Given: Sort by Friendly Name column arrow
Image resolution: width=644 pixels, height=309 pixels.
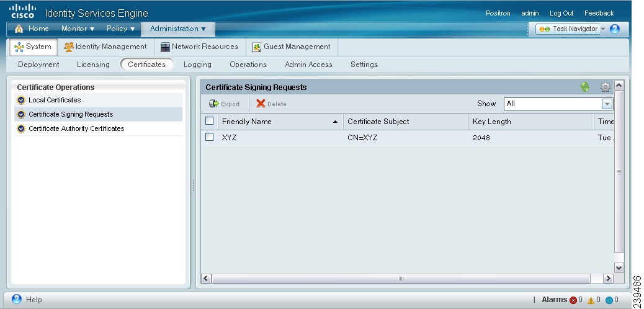Looking at the screenshot, I should tap(335, 122).
